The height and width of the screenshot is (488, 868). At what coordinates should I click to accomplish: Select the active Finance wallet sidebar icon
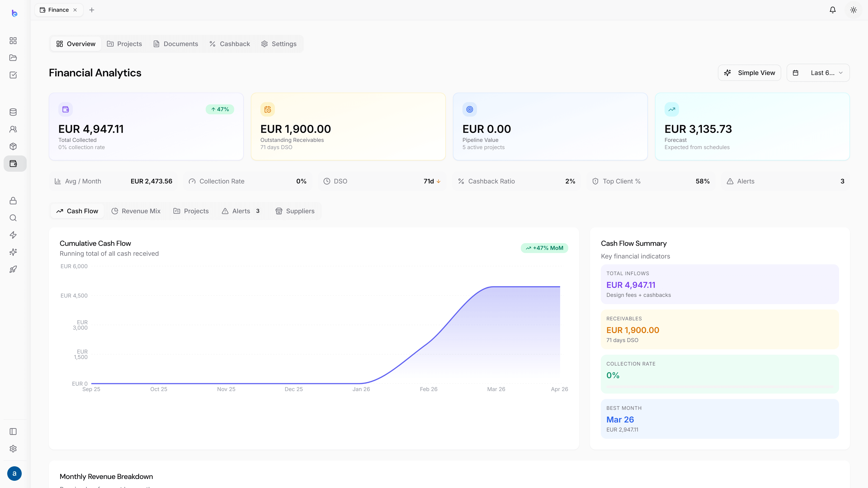pos(15,164)
